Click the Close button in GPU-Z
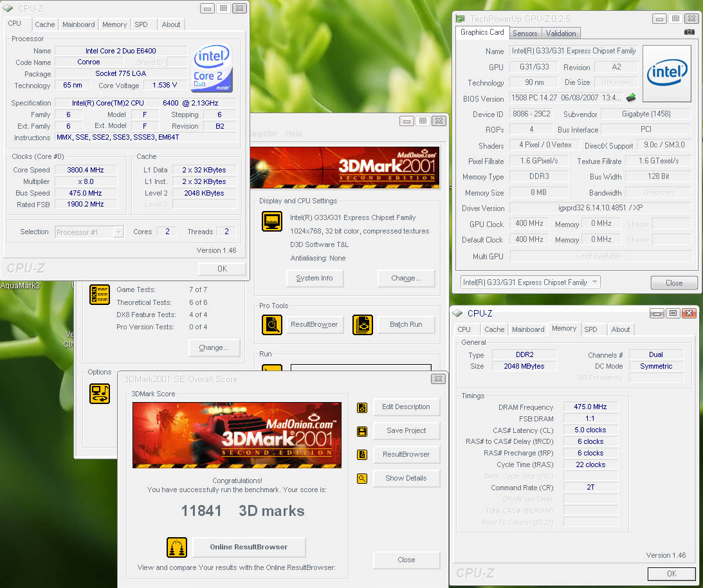The height and width of the screenshot is (588, 703). click(674, 283)
